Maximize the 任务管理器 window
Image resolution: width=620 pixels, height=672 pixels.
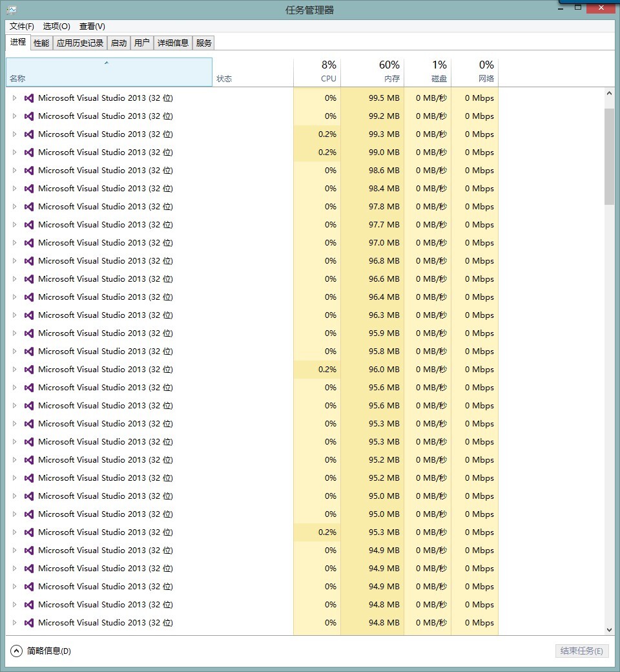[578, 7]
